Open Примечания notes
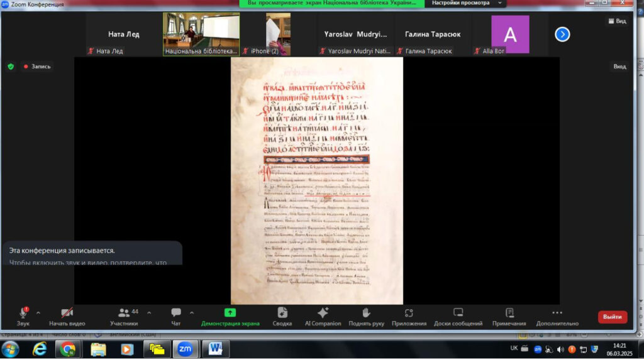Image resolution: width=644 pixels, height=360 pixels. tap(509, 317)
